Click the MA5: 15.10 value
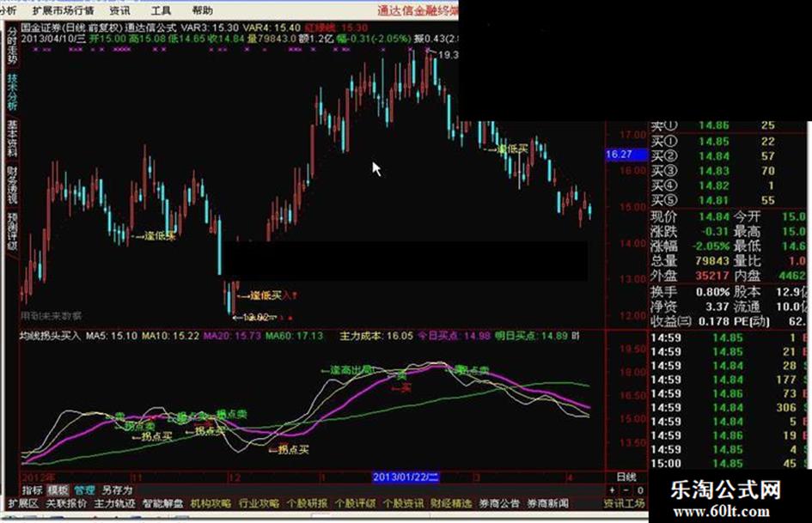 112,336
